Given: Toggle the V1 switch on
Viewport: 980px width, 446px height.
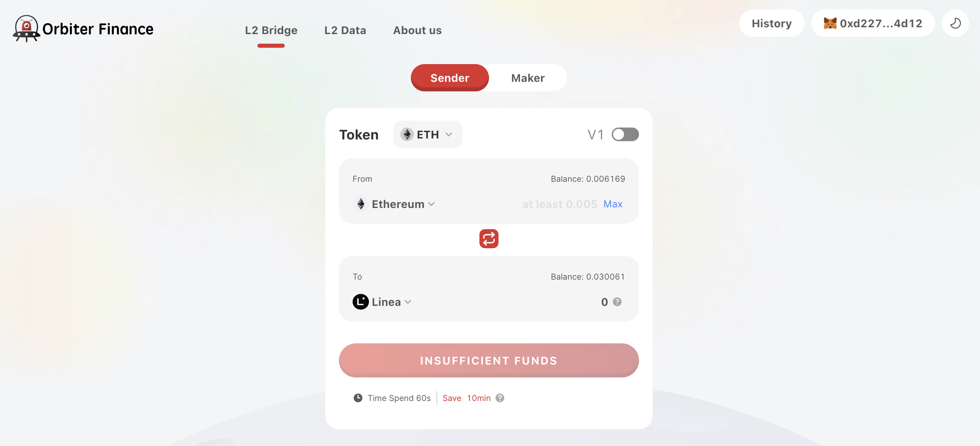Looking at the screenshot, I should [625, 134].
